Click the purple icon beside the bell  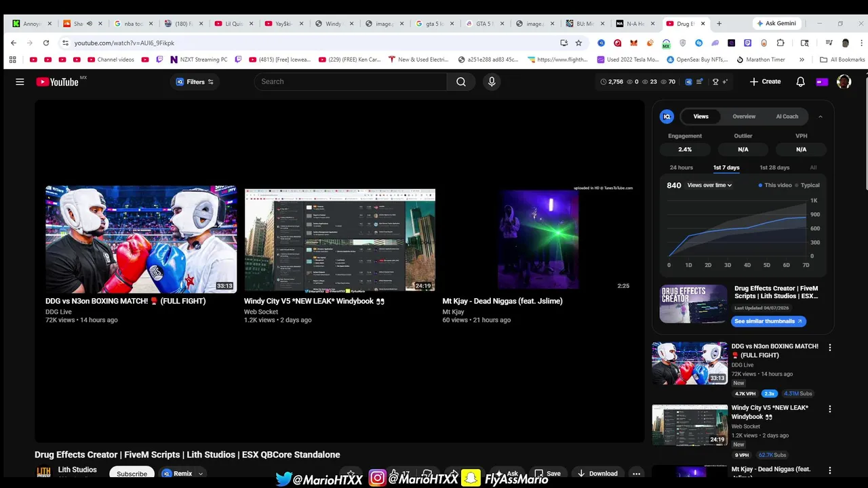(822, 82)
